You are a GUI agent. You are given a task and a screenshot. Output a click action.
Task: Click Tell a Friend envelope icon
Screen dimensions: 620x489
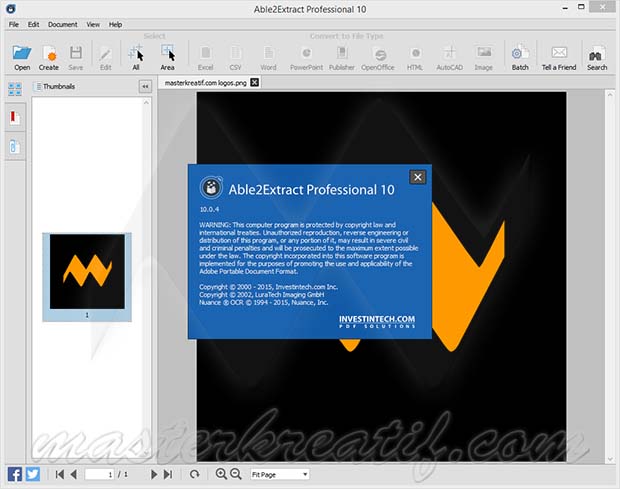click(559, 57)
